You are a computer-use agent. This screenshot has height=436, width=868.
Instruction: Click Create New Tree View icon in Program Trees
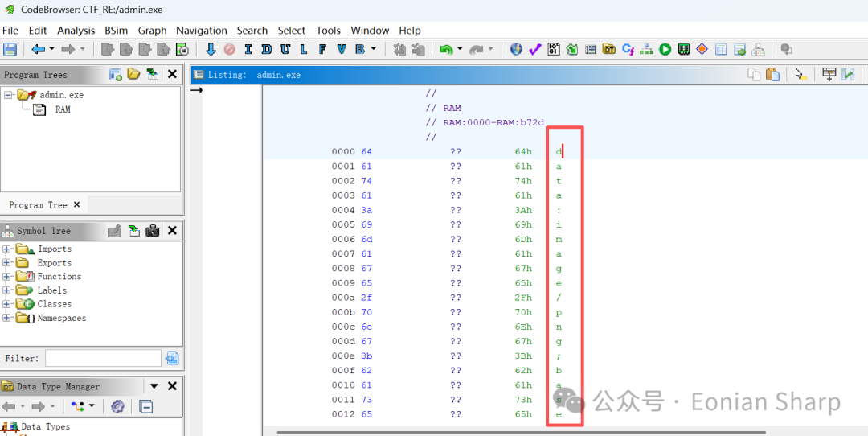(x=115, y=74)
